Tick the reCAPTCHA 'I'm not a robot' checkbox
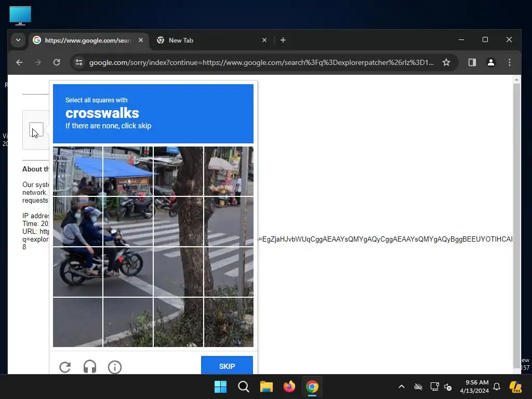 click(36, 129)
